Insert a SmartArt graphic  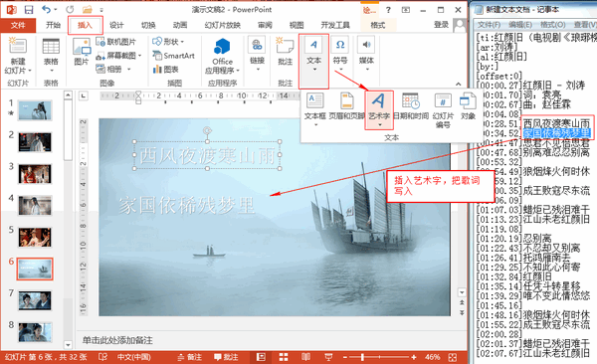coord(173,56)
